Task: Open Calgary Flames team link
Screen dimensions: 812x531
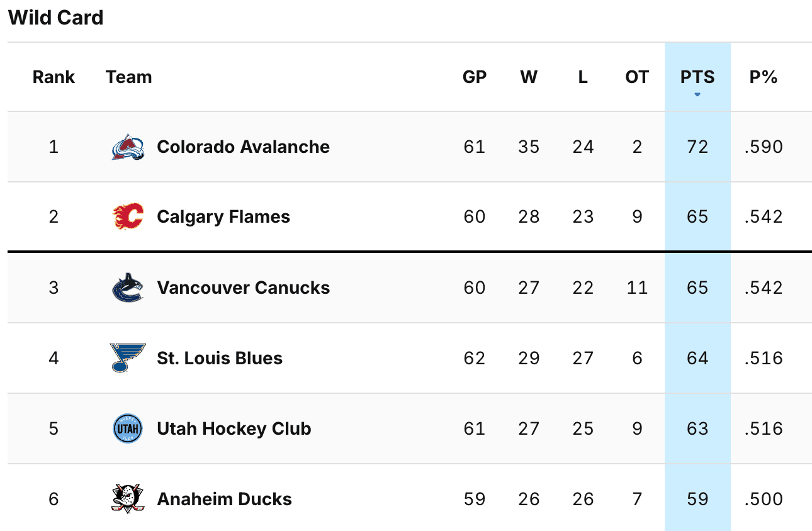Action: click(223, 217)
